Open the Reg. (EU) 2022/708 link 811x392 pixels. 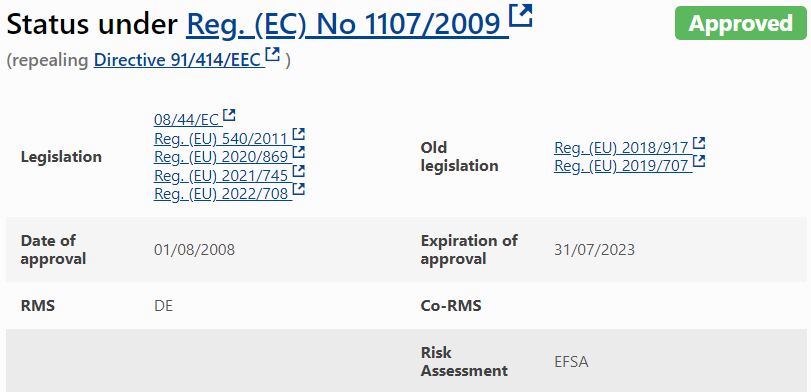coord(222,194)
